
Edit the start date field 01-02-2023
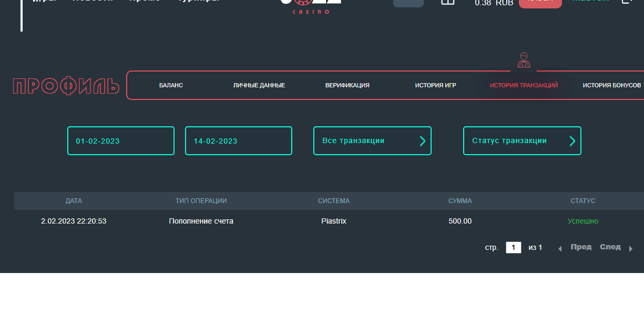(121, 141)
